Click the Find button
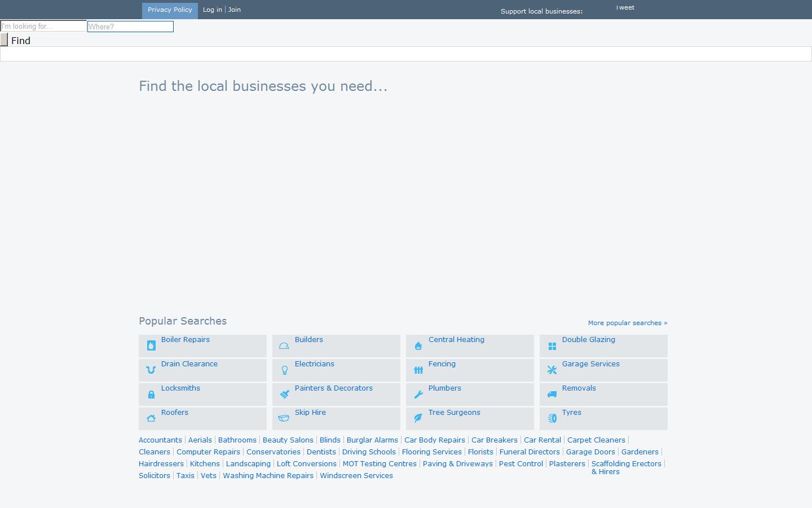Screen dimensions: 812x508 click(21, 40)
